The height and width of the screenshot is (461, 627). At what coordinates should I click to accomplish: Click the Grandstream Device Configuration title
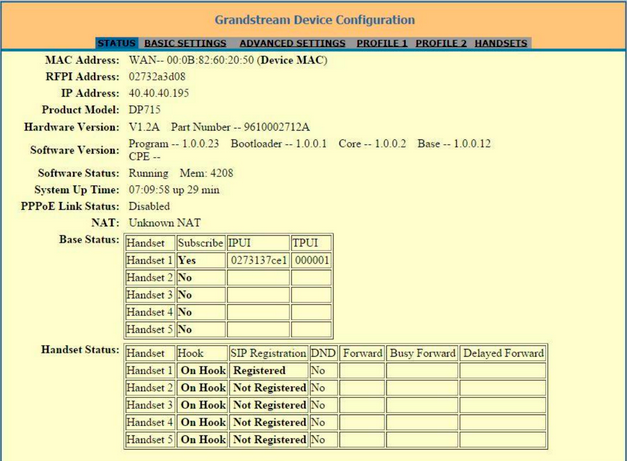coord(315,20)
